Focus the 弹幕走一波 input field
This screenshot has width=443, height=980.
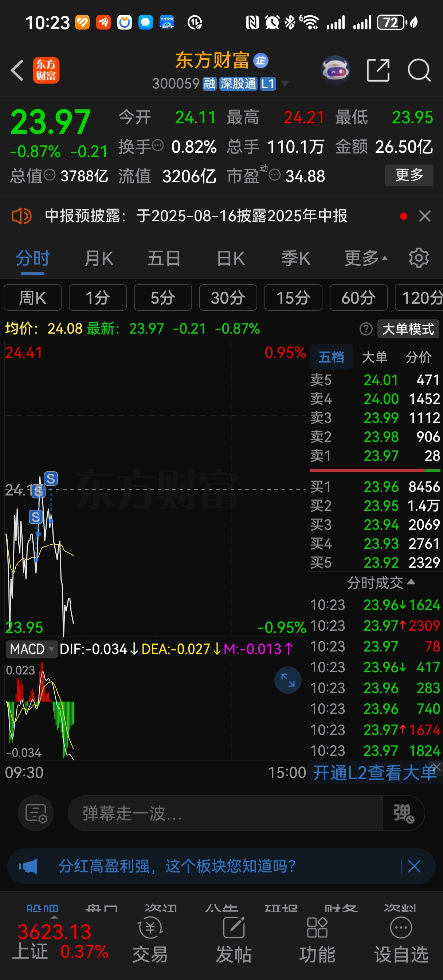225,813
